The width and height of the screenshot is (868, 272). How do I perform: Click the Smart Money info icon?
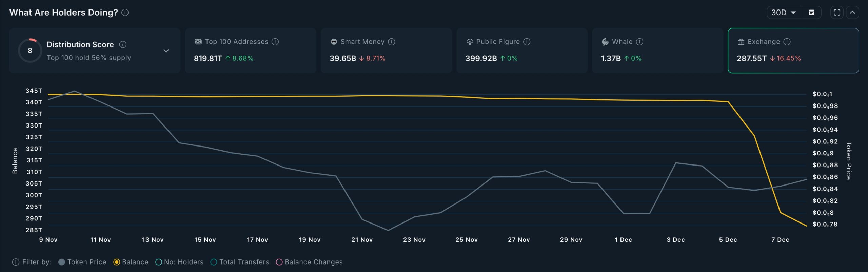click(392, 42)
